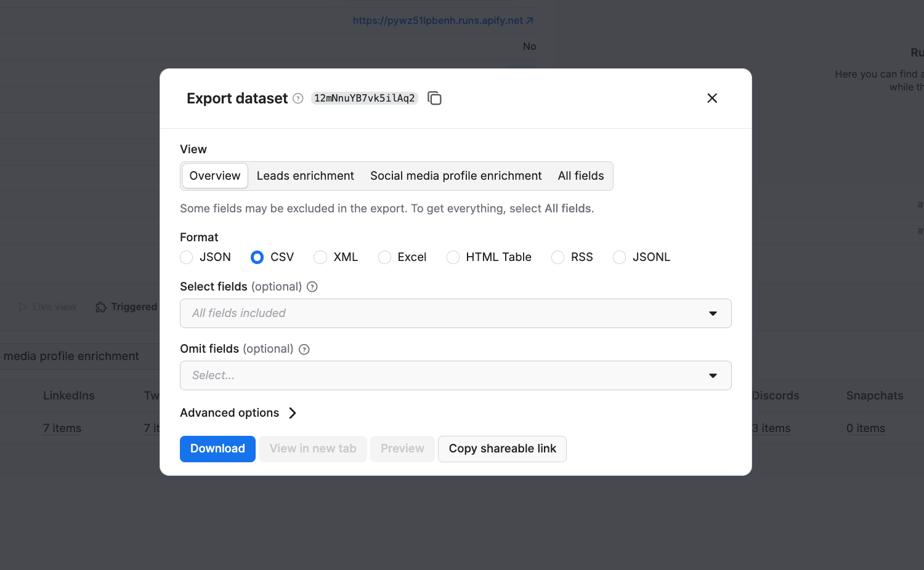Image resolution: width=924 pixels, height=570 pixels.
Task: Click the help icon next to Select fields
Action: click(x=312, y=286)
